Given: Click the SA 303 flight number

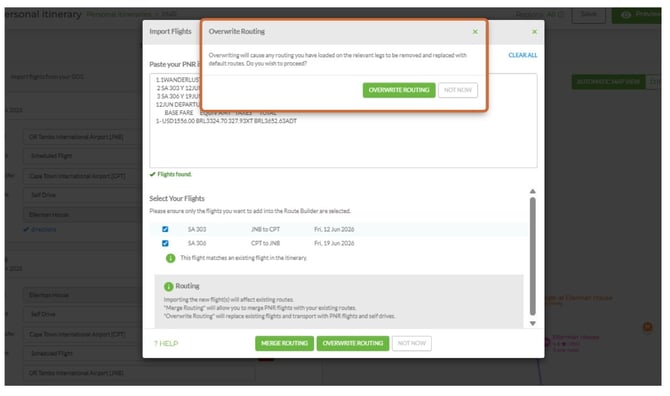Looking at the screenshot, I should click(x=197, y=229).
